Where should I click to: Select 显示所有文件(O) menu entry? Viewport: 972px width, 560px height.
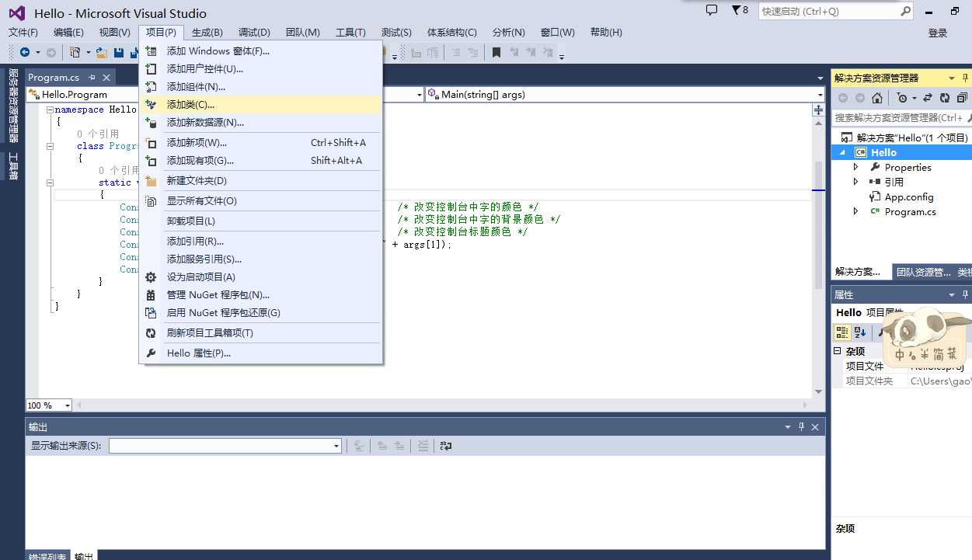tap(261, 201)
